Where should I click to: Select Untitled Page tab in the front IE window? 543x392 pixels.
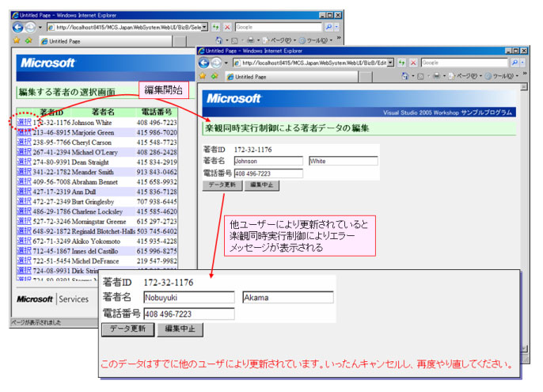(x=291, y=77)
